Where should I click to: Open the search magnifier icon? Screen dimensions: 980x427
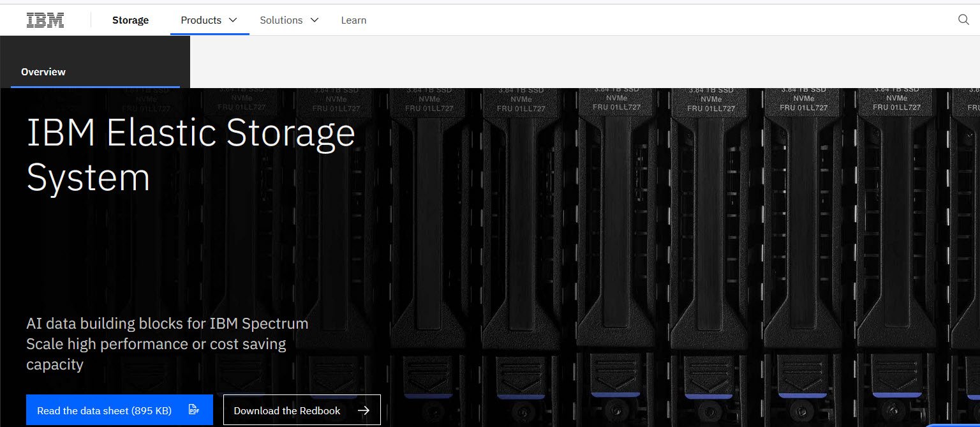pos(963,20)
